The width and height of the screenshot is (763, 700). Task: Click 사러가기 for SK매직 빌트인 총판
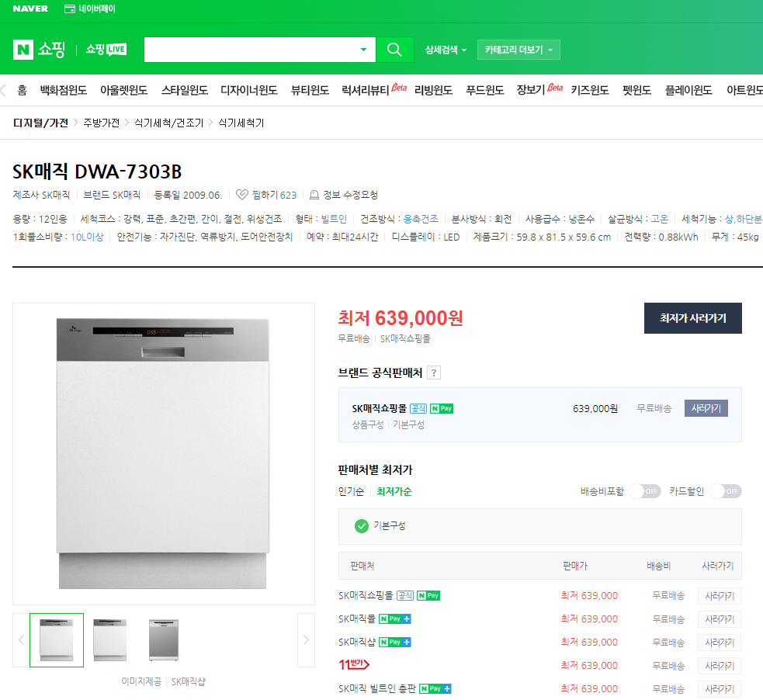pyautogui.click(x=720, y=689)
